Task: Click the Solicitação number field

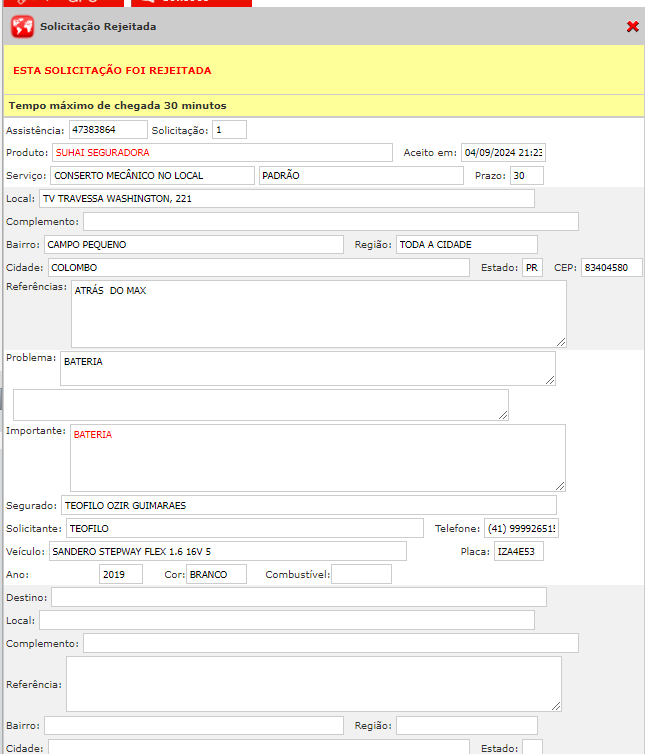Action: (x=229, y=130)
